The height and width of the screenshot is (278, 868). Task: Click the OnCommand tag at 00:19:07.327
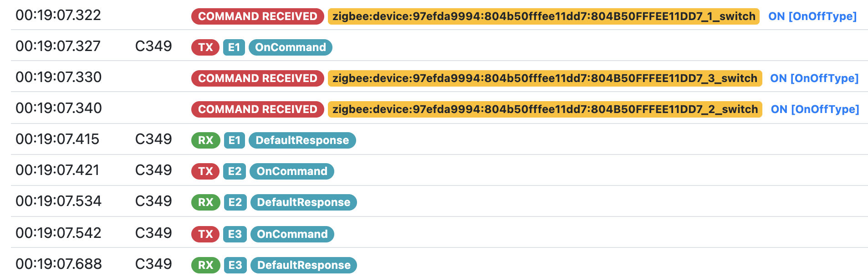point(291,47)
